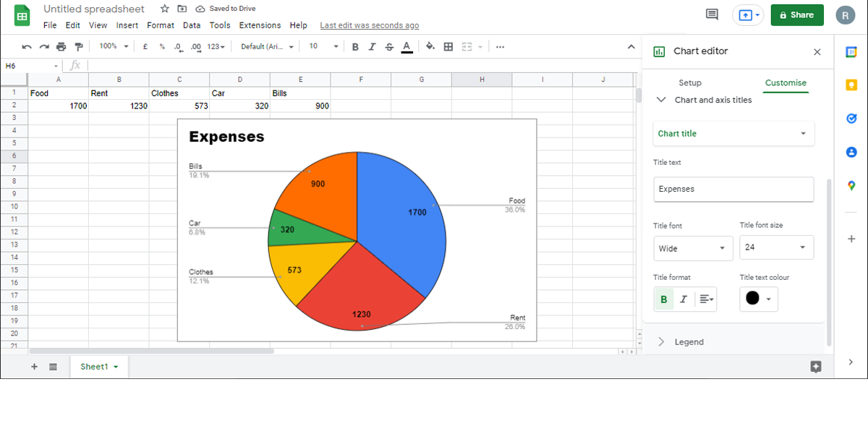Open Google Calendar side panel
This screenshot has height=434, width=868.
click(851, 53)
